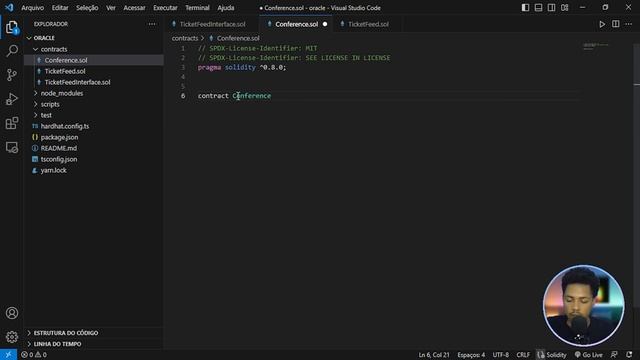
Task: Split the editor to the right
Action: coord(616,24)
